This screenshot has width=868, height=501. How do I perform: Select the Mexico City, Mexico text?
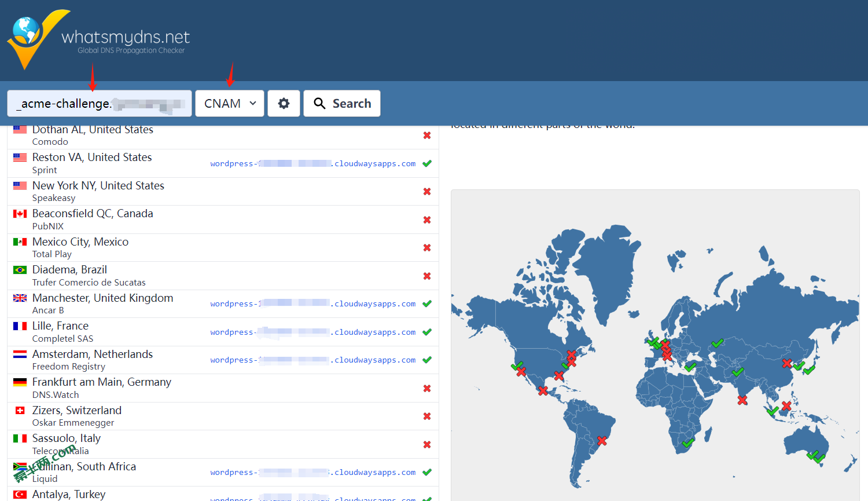pos(80,242)
